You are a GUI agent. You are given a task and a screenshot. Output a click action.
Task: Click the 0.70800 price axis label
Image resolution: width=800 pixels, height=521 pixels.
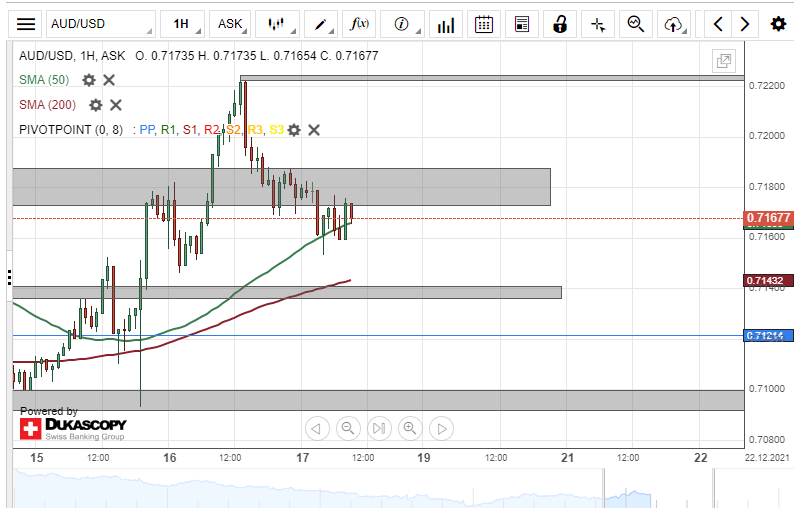(x=767, y=439)
